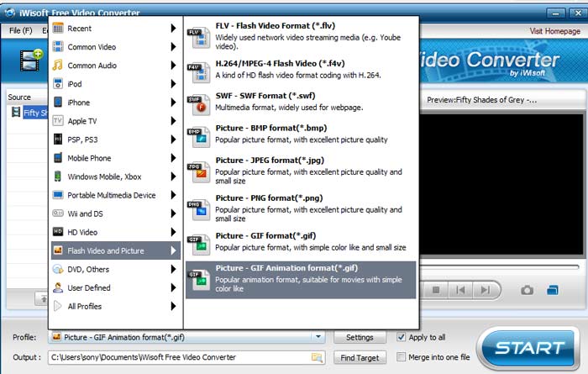The width and height of the screenshot is (588, 374).
Task: Select H.264/MPEG-4 Flash Video format
Action: 301,70
